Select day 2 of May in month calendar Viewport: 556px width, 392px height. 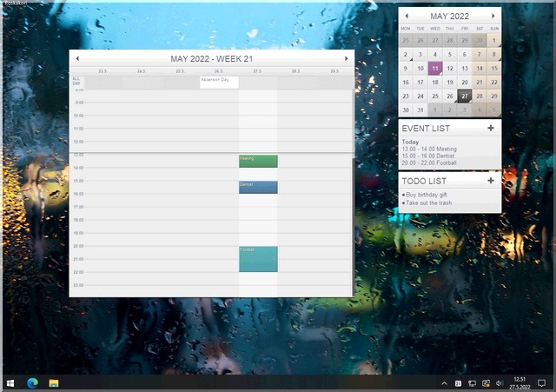click(406, 54)
